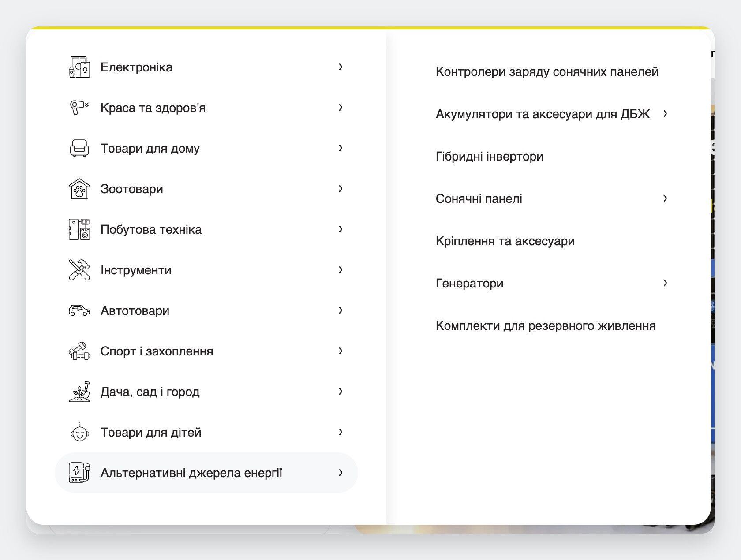Expand the Генератори submenu chevron
Viewport: 741px width, 560px height.
coord(665,283)
